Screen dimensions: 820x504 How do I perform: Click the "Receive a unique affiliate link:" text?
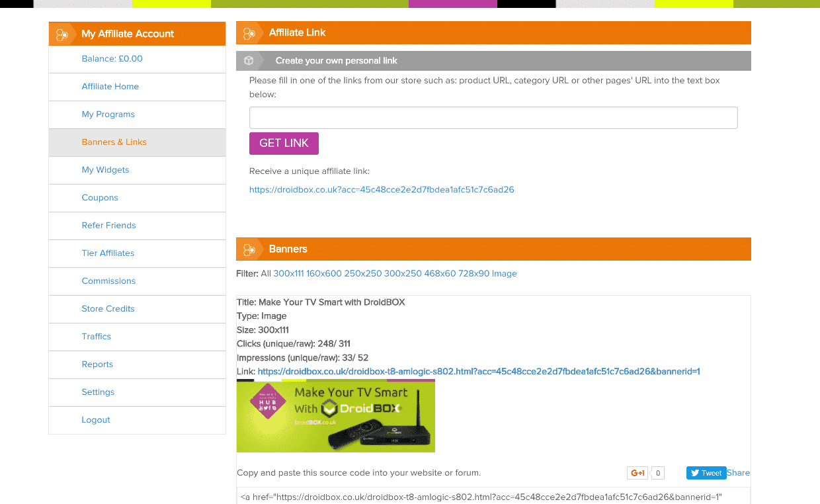pyautogui.click(x=309, y=171)
